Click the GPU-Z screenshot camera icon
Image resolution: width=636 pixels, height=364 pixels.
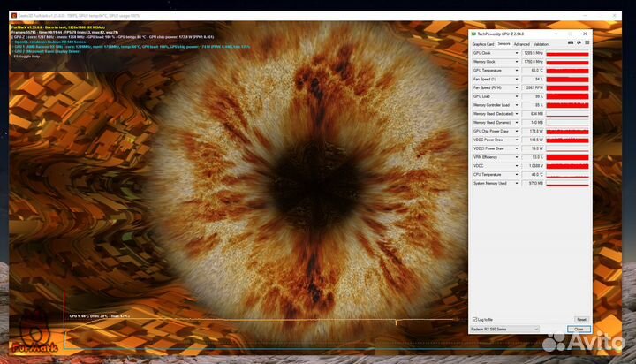[570, 42]
